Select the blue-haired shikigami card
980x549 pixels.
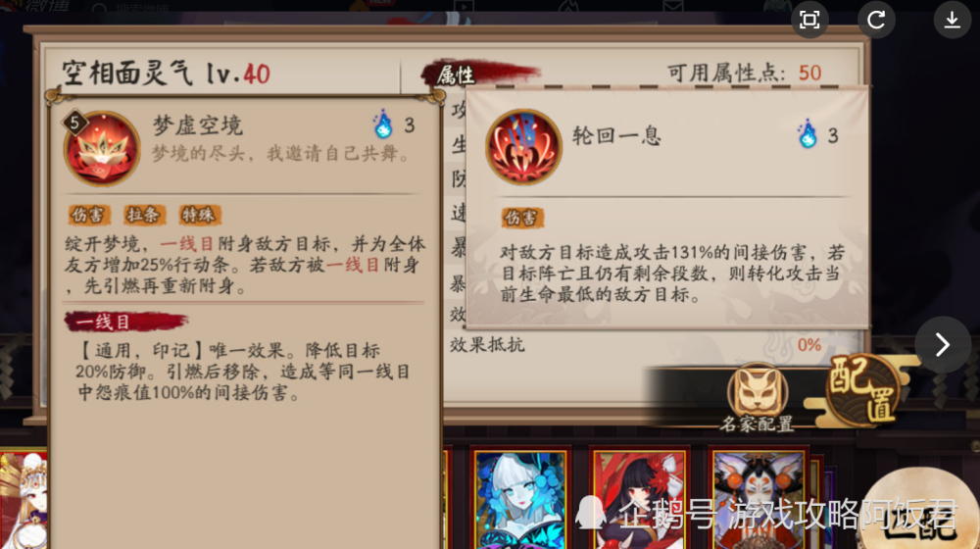pyautogui.click(x=520, y=498)
